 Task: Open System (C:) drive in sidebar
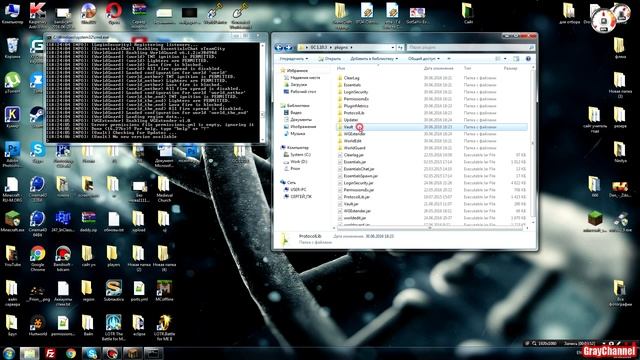297,155
